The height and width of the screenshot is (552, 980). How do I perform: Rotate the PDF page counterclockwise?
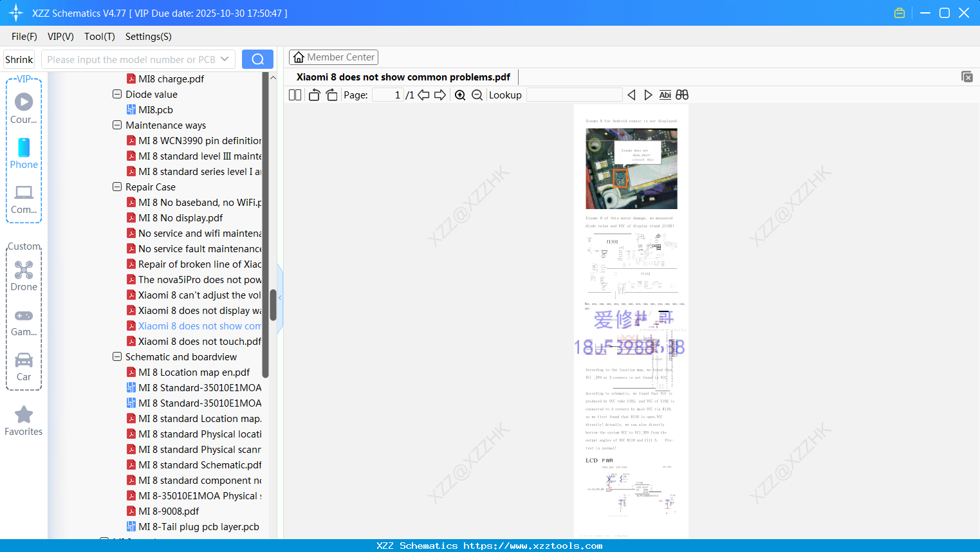click(314, 95)
